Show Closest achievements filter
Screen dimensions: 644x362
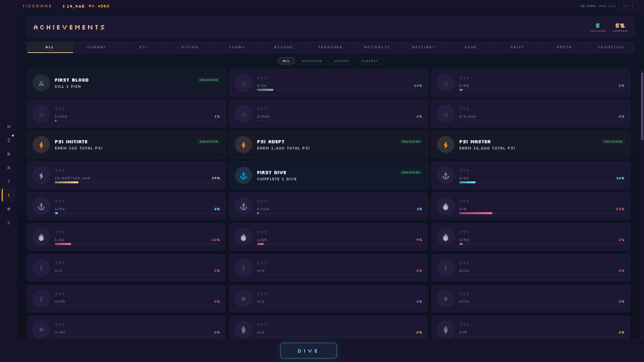point(369,61)
